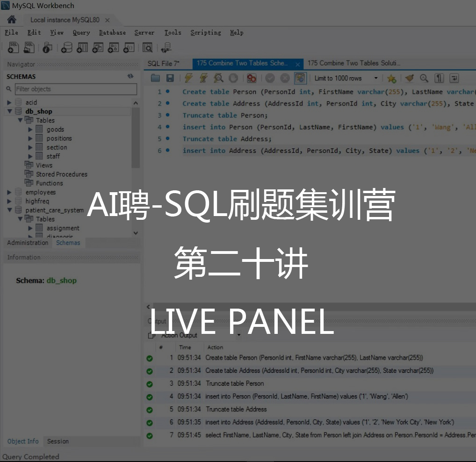
Task: Stop query execution icon
Action: (233, 78)
